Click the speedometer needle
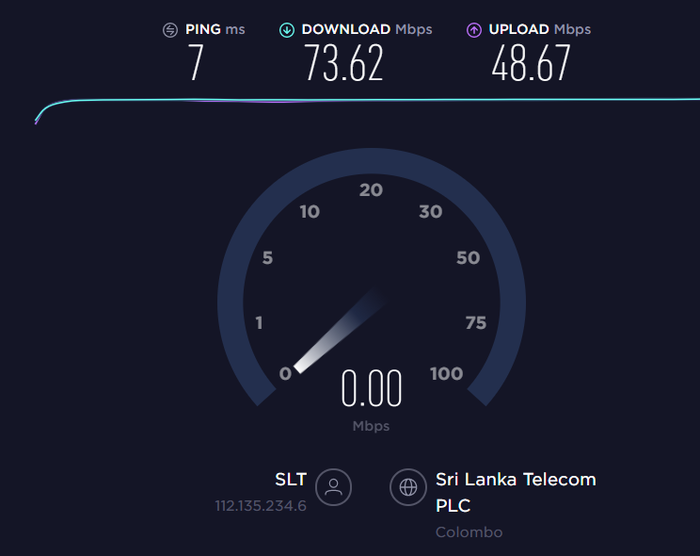The height and width of the screenshot is (556, 700). pos(339,331)
